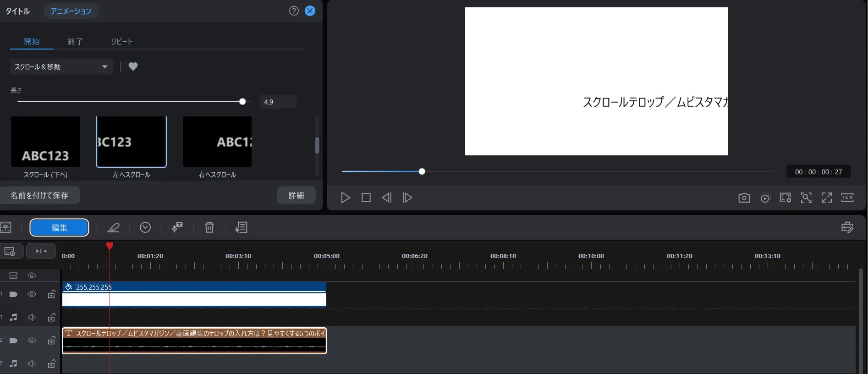
Task: Delete the selected clip with the trash icon
Action: coord(209,227)
